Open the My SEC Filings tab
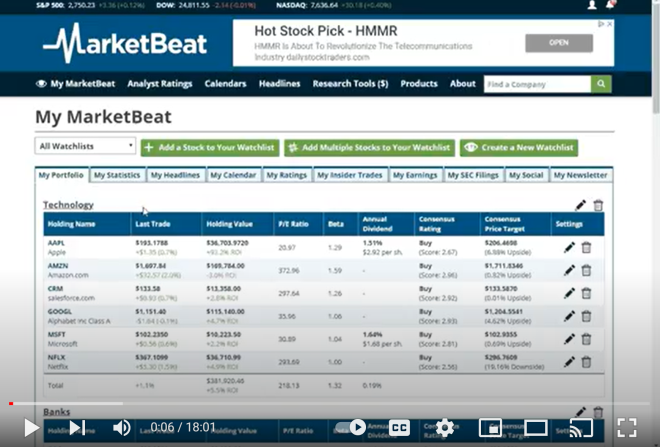This screenshot has width=660, height=447. tap(470, 175)
